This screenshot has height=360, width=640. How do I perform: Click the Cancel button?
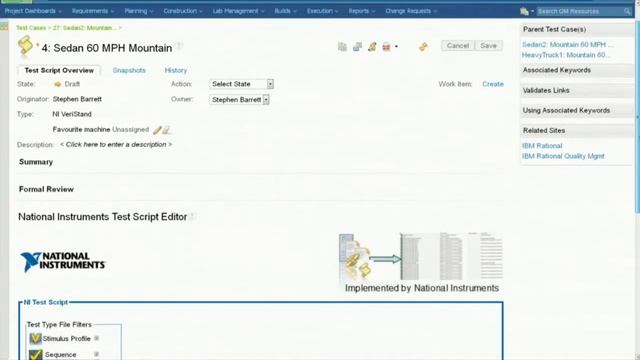point(458,46)
